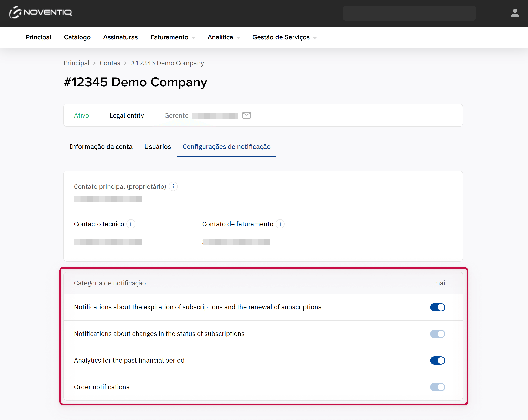Click the Noventiq logo
The height and width of the screenshot is (420, 528).
[x=40, y=12]
